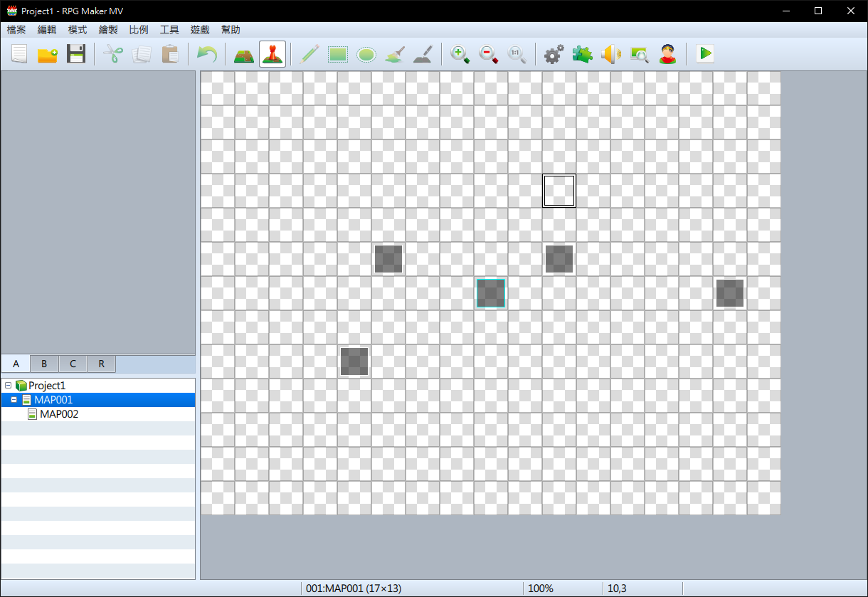
Task: Open the Event Searcher icon
Action: pyautogui.click(x=639, y=54)
